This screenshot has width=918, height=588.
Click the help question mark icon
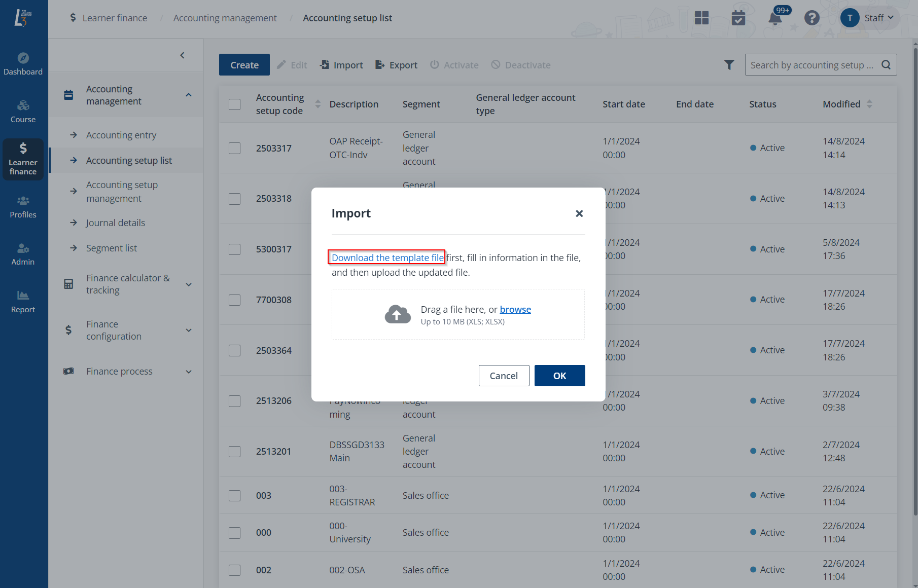point(811,18)
